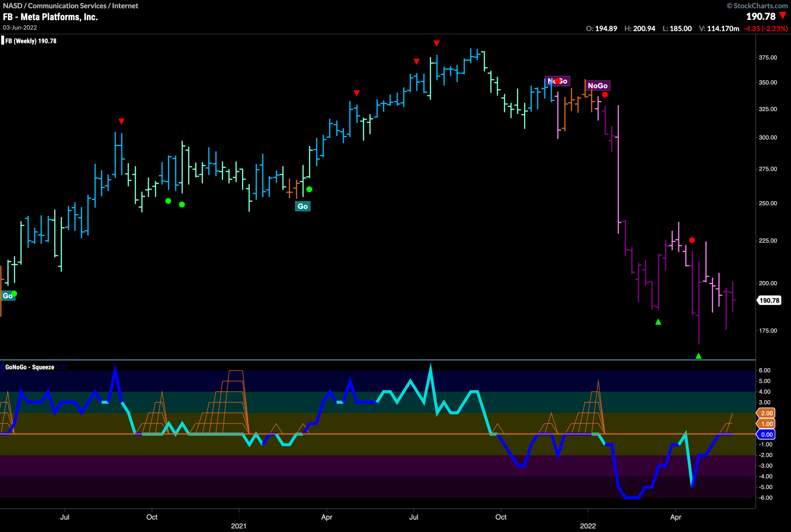Click the orange 2.00 squeeze value tag

(x=767, y=413)
